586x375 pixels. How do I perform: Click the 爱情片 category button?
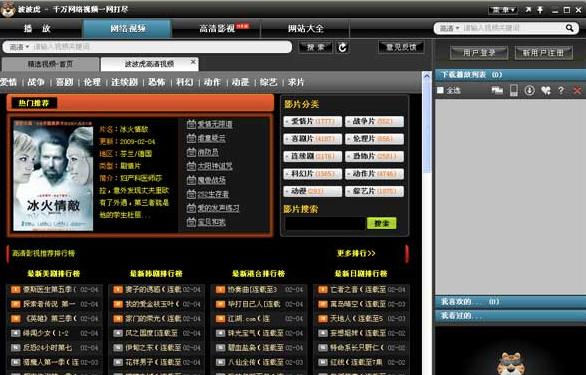312,122
